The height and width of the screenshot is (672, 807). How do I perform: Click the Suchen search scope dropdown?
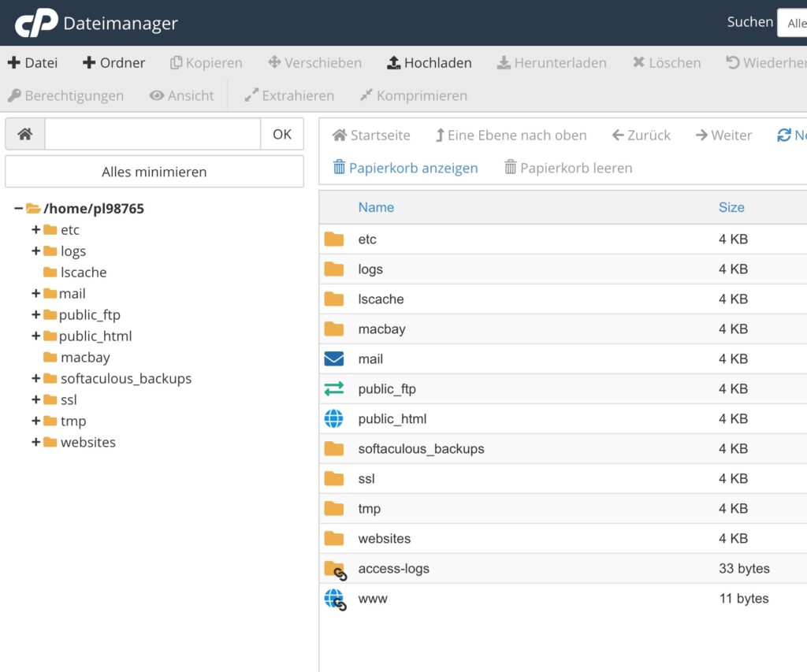point(792,23)
